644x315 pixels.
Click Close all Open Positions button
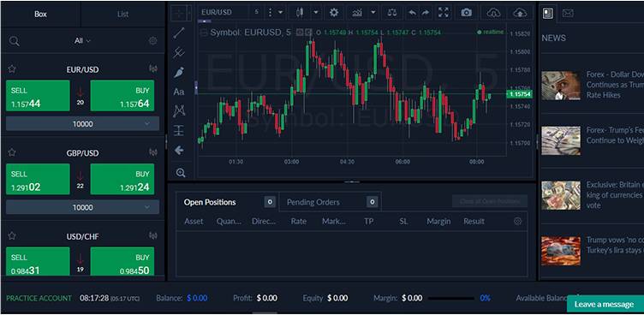pos(490,201)
